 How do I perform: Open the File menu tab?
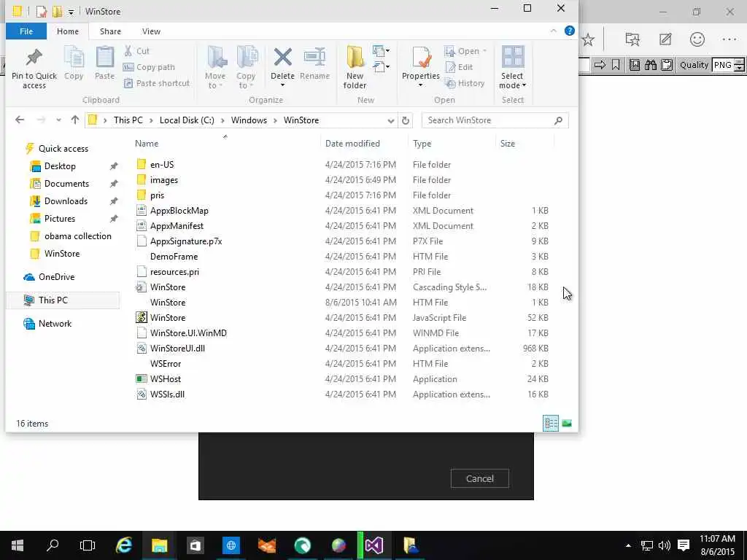(x=26, y=31)
